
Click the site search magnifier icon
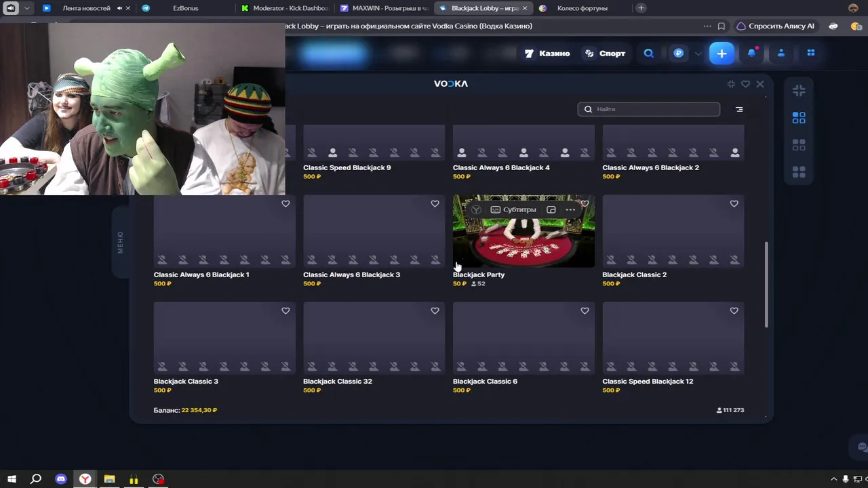(x=649, y=53)
